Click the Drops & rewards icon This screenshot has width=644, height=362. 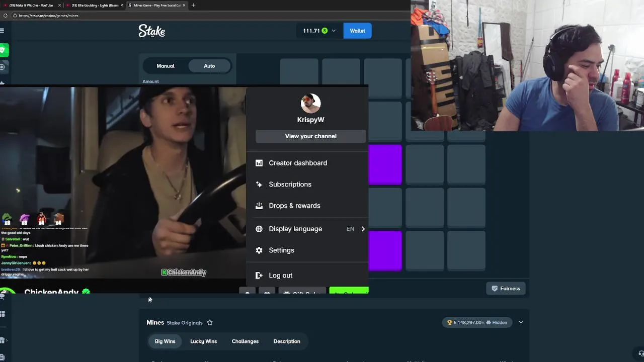coord(259,206)
